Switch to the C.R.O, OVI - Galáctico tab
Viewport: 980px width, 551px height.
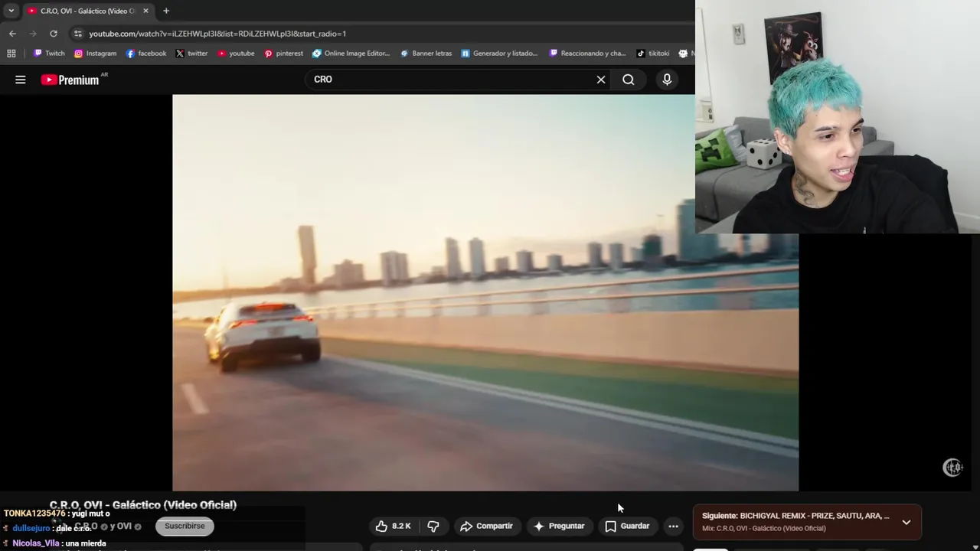pos(87,11)
